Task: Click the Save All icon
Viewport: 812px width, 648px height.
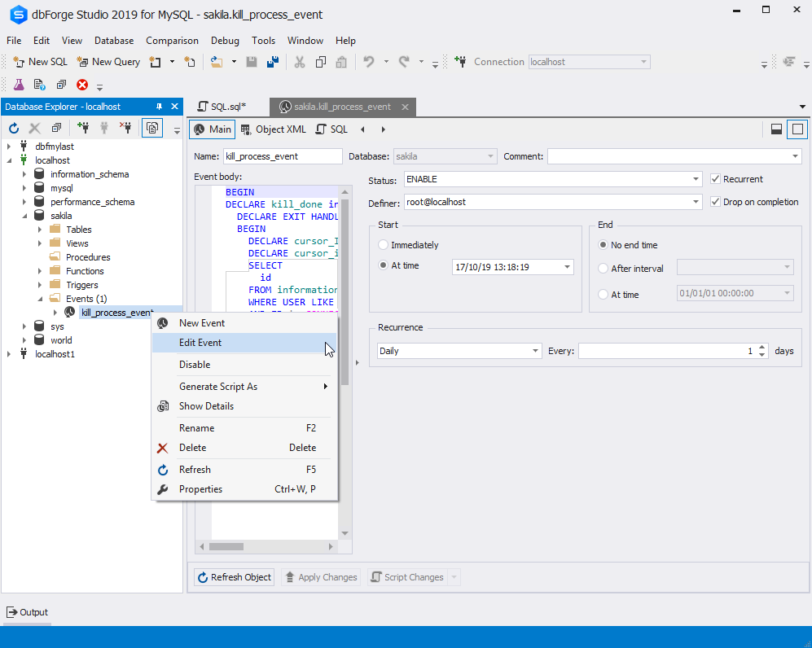Action: tap(272, 62)
